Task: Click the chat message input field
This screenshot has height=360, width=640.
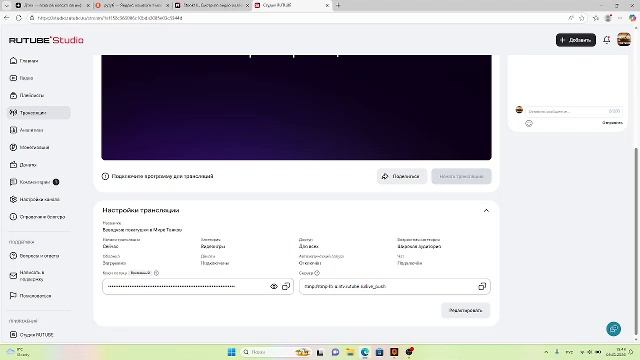Action: click(573, 111)
